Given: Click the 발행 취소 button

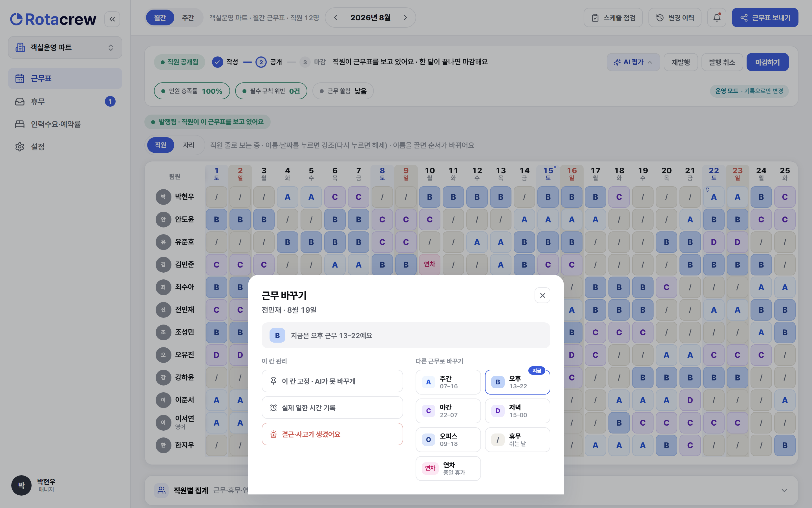Looking at the screenshot, I should (722, 62).
